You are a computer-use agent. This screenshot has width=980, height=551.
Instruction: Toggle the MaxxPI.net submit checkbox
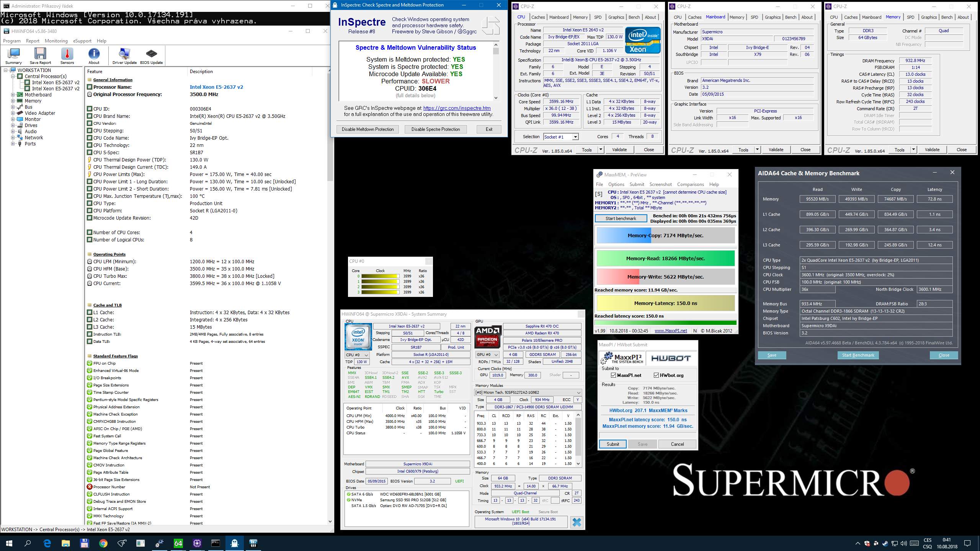pyautogui.click(x=614, y=375)
